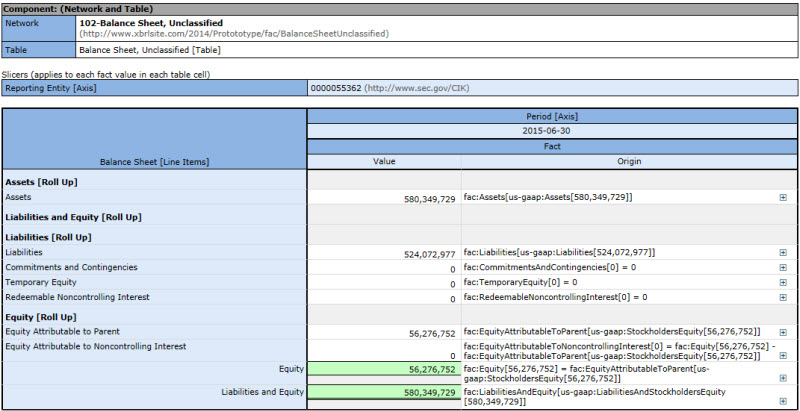Select Temporary Equity zero value cell

tap(384, 282)
